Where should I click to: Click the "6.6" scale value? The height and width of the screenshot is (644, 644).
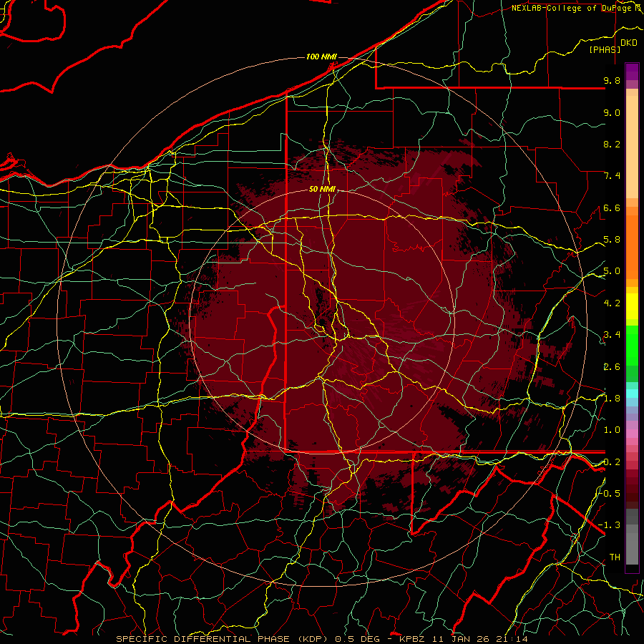612,208
